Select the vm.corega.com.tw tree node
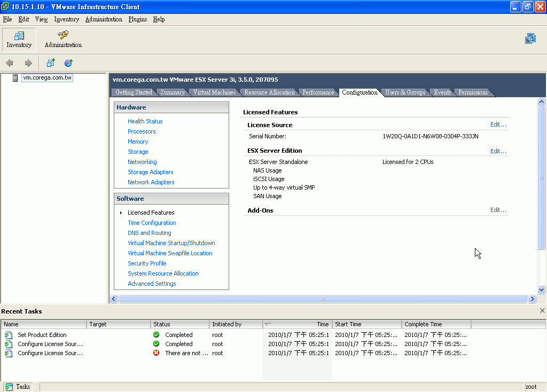 pos(47,78)
